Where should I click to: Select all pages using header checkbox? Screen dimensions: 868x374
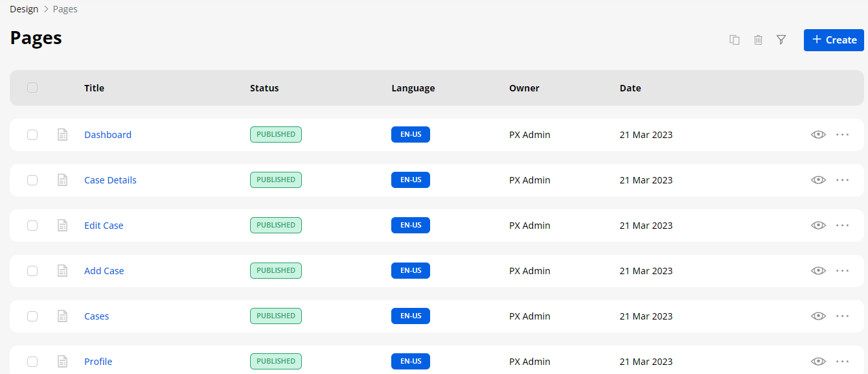pyautogui.click(x=32, y=88)
